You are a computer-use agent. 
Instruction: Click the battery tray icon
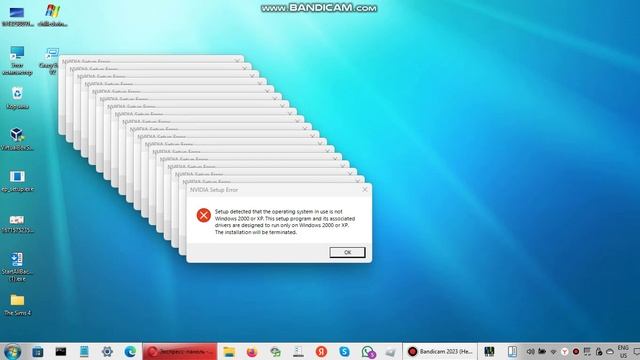point(542,351)
